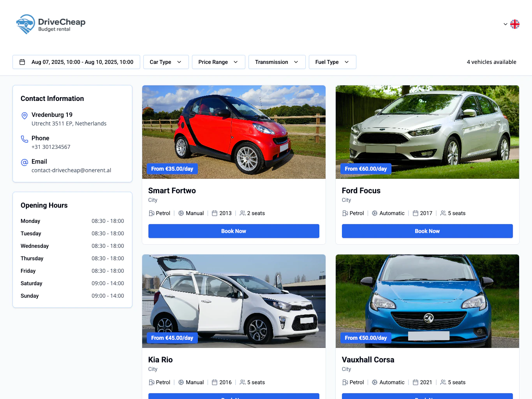Viewport: 532px width, 399px height.
Task: Click the seats people icon on Kia Rio
Action: (x=243, y=382)
